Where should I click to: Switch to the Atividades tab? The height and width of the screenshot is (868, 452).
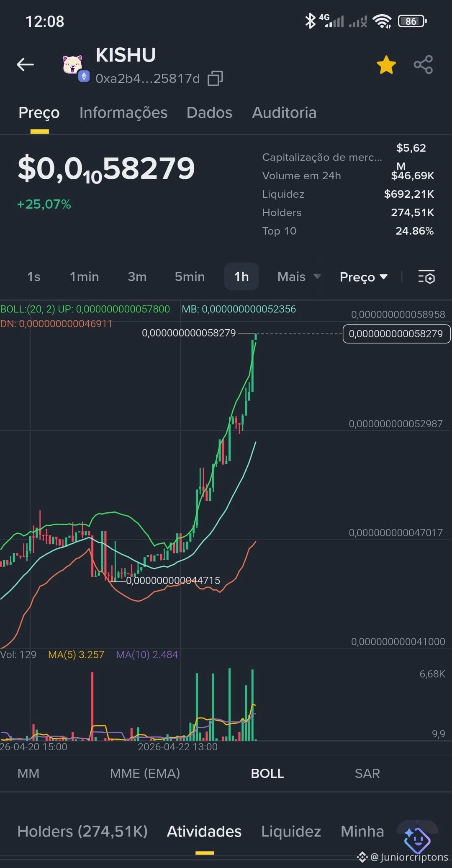[204, 832]
